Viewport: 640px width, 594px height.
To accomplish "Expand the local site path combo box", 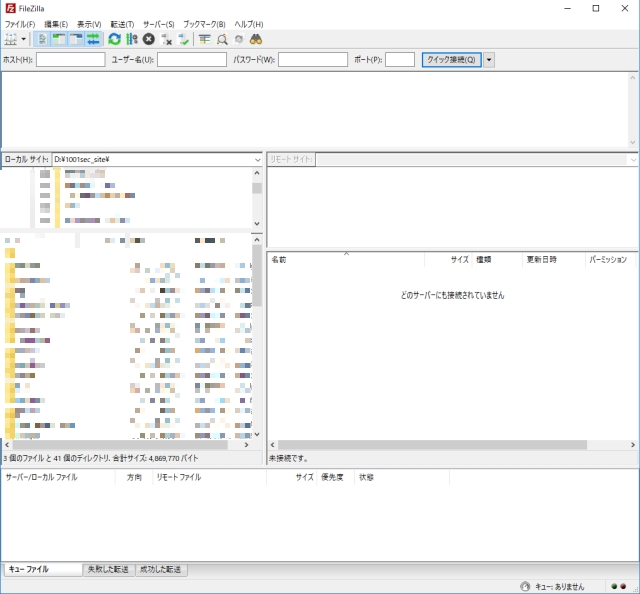I will pos(257,159).
